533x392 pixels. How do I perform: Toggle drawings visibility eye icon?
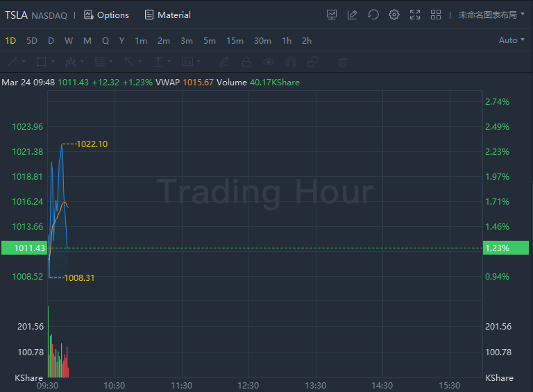click(269, 62)
